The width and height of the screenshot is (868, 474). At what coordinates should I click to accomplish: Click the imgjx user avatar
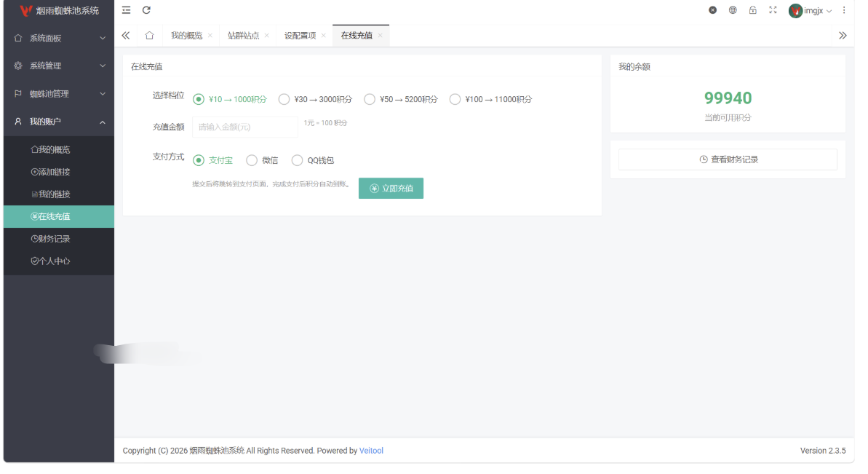point(795,10)
